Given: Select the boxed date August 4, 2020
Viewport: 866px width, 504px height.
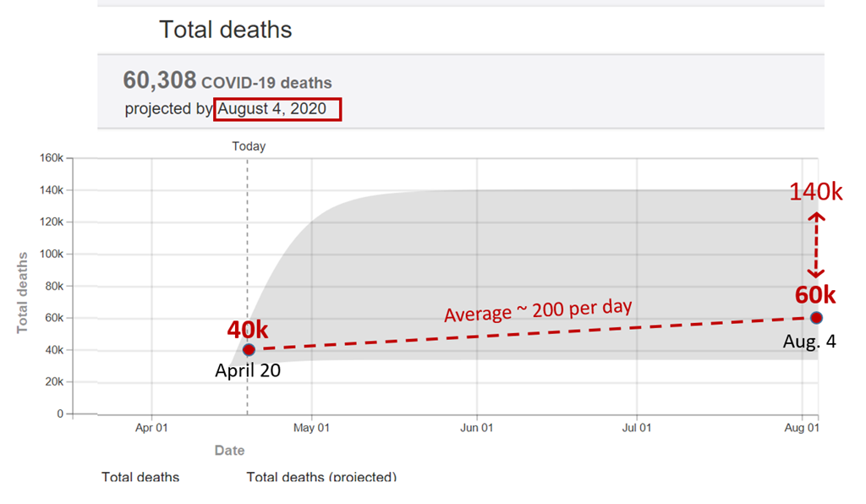Looking at the screenshot, I should click(279, 109).
